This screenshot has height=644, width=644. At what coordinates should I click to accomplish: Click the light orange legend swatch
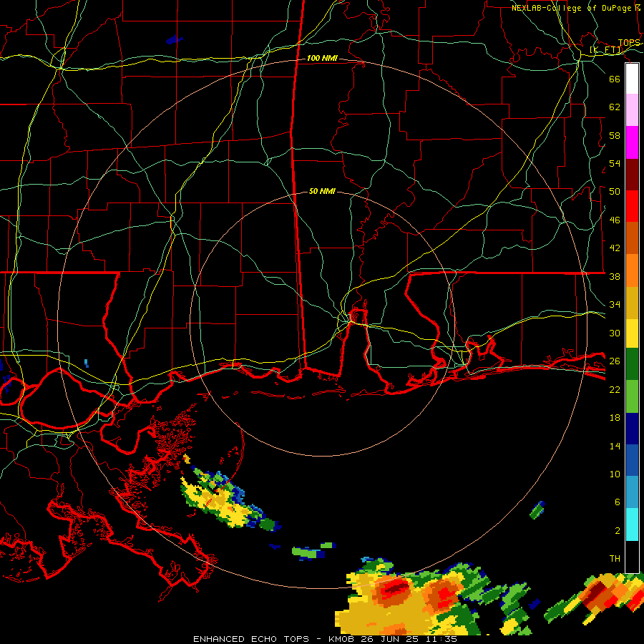(632, 270)
